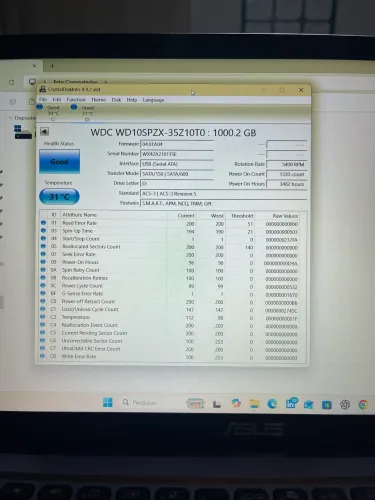This screenshot has width=375, height=500.
Task: Select the Power Cycle Count row
Action: point(169,286)
